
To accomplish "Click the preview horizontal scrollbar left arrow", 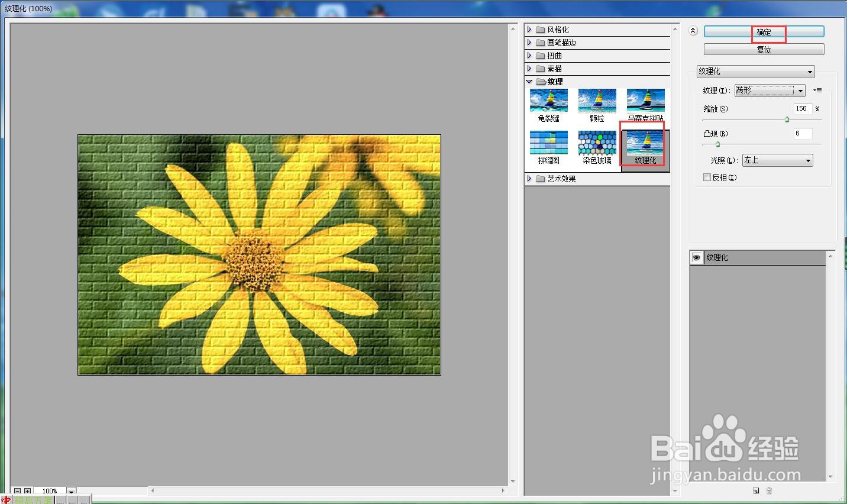I will (153, 490).
